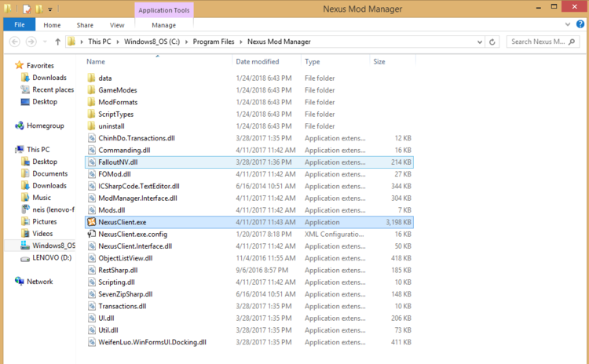The image size is (589, 364).
Task: Click the search magnifier icon
Action: (x=572, y=42)
